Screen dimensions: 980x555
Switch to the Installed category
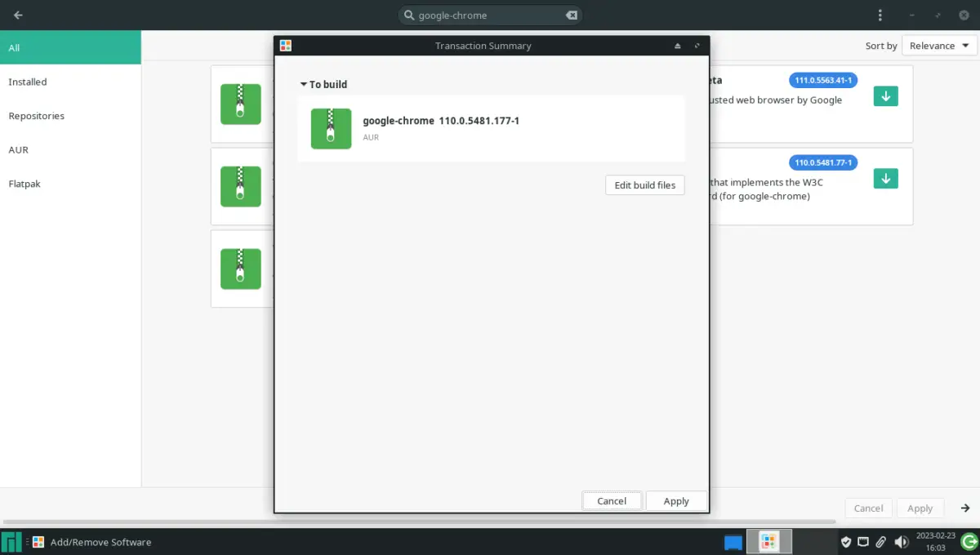[70, 82]
